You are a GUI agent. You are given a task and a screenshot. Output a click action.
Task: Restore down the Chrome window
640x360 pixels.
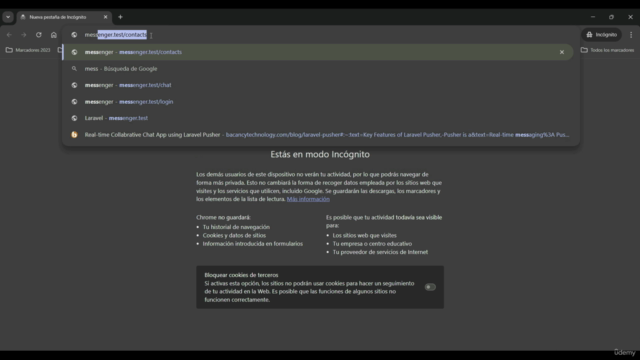pyautogui.click(x=611, y=17)
